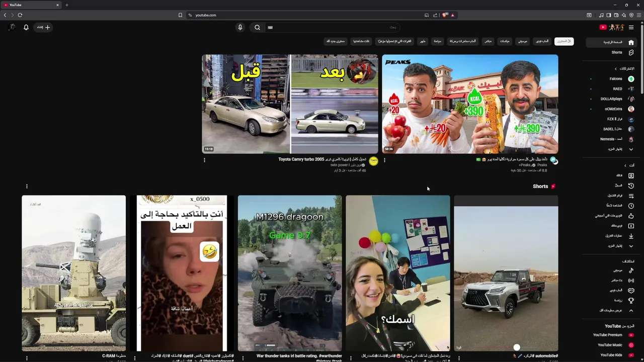The width and height of the screenshot is (644, 362).
Task: Click the Create plus button
Action: pos(43,27)
